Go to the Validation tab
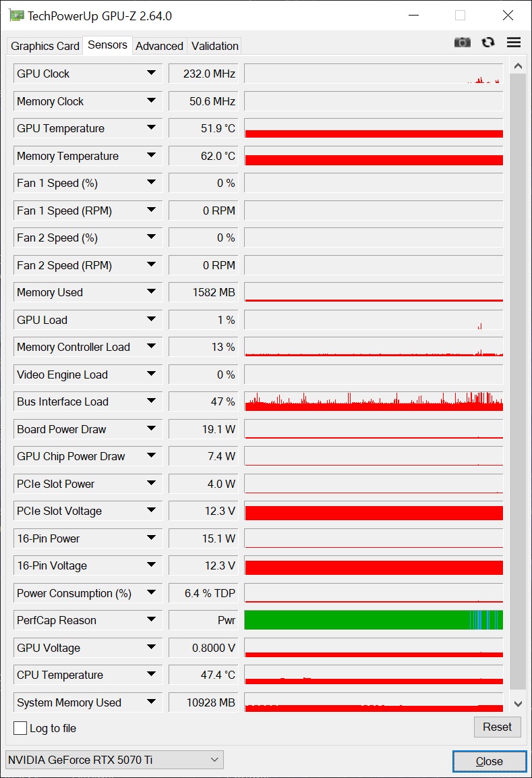This screenshot has height=778, width=532. pos(214,46)
